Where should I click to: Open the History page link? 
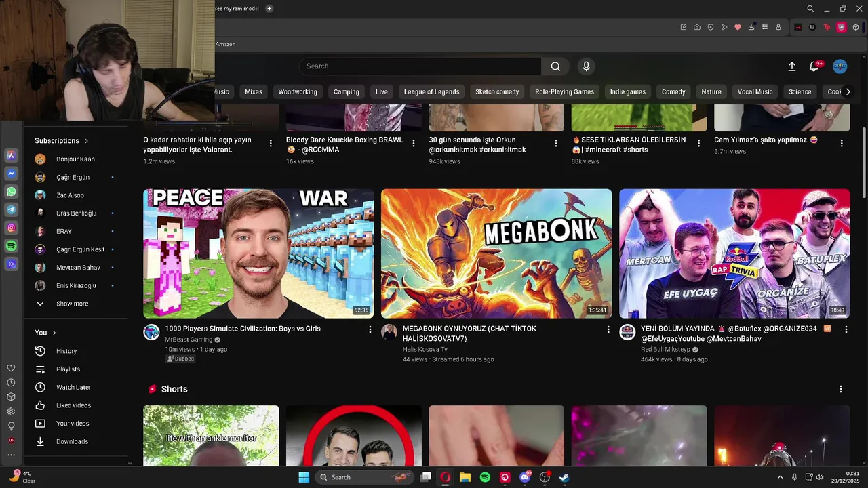click(x=66, y=351)
